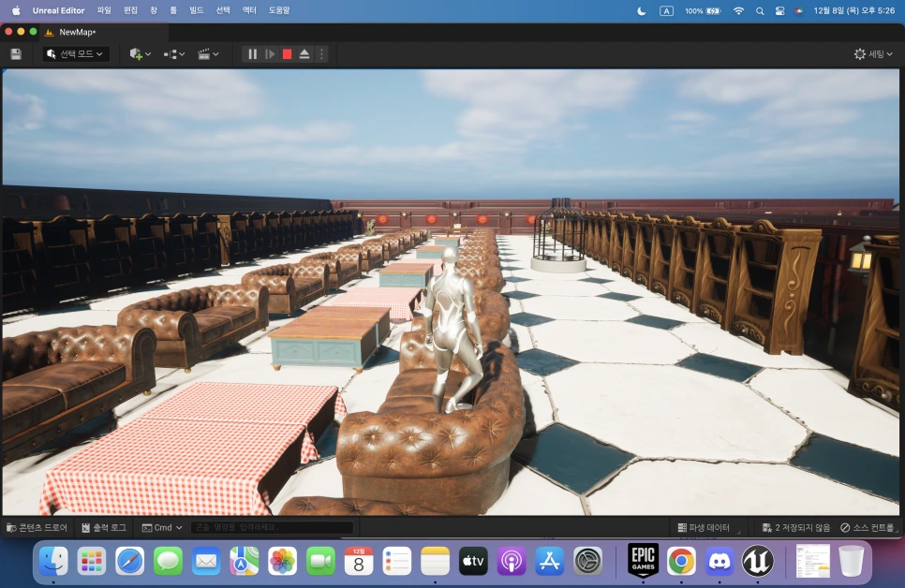Open the Trash from the Dock
This screenshot has width=905, height=588.
click(x=851, y=561)
